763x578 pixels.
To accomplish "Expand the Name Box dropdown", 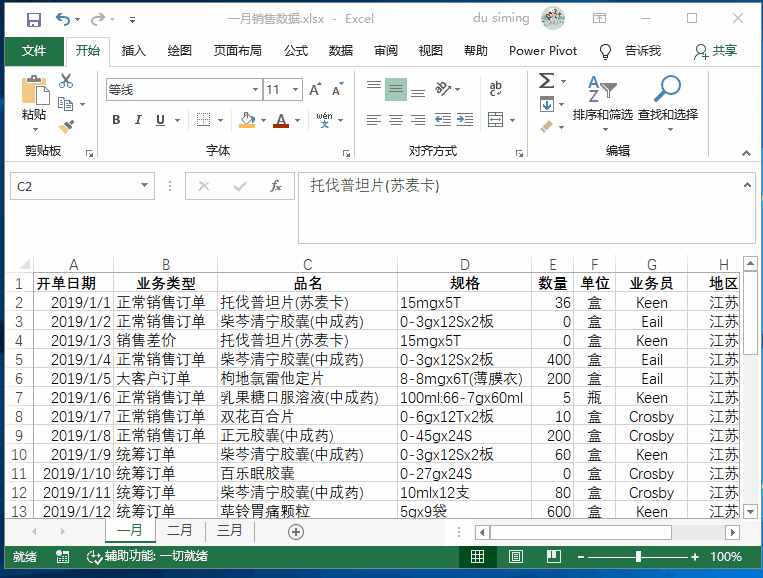I will [x=145, y=186].
